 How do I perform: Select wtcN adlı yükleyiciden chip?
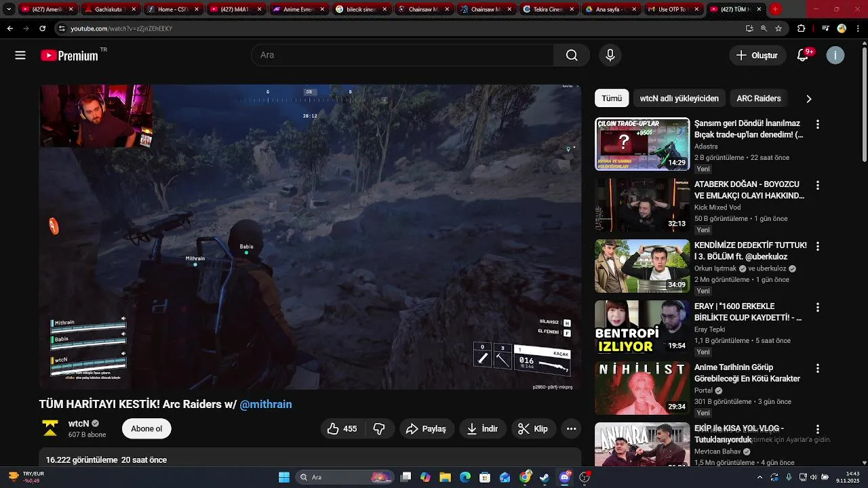point(679,98)
